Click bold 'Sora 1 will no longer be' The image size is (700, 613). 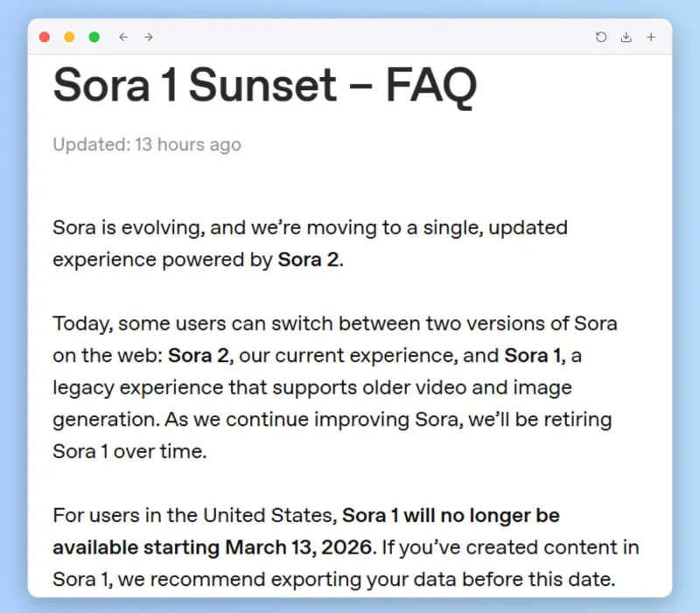pyautogui.click(x=451, y=516)
